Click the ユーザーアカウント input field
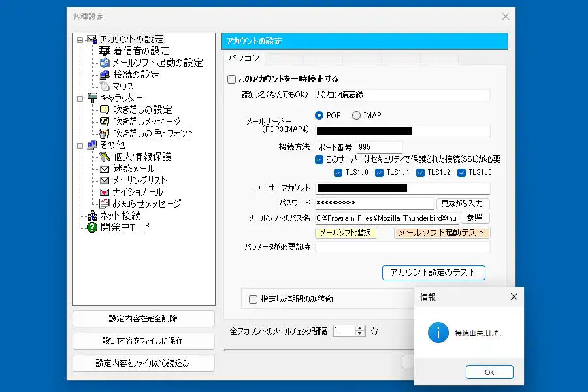This screenshot has height=392, width=588. click(x=402, y=188)
